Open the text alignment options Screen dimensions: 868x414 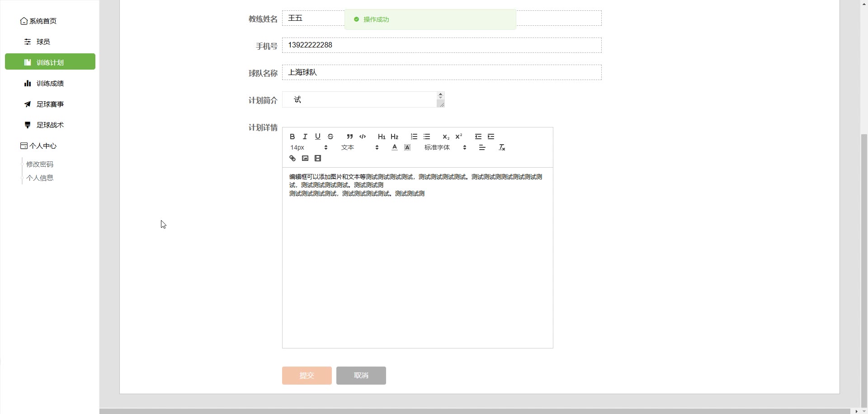pos(482,147)
